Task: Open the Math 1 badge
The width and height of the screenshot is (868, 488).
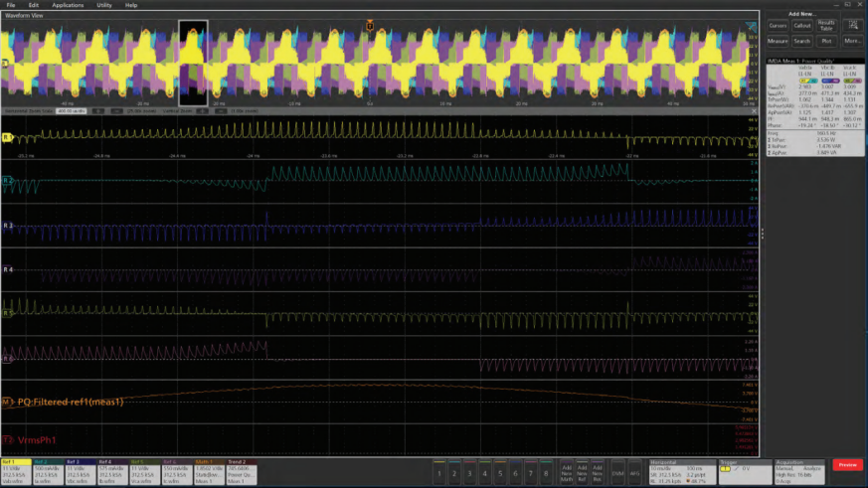Action: (208, 470)
